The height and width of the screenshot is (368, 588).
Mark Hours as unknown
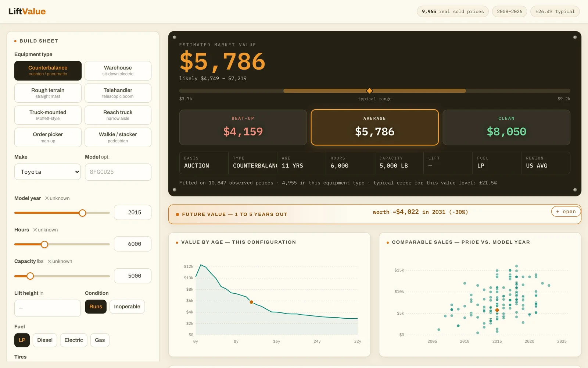(46, 230)
